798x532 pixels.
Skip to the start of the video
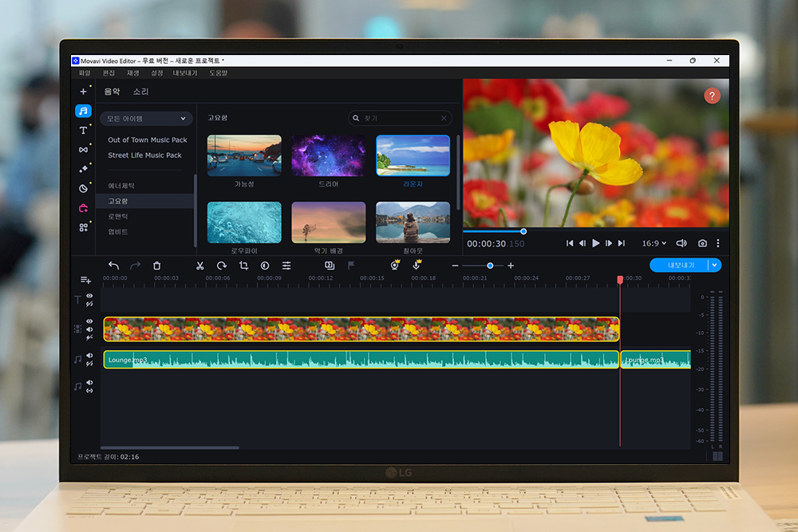(x=570, y=243)
